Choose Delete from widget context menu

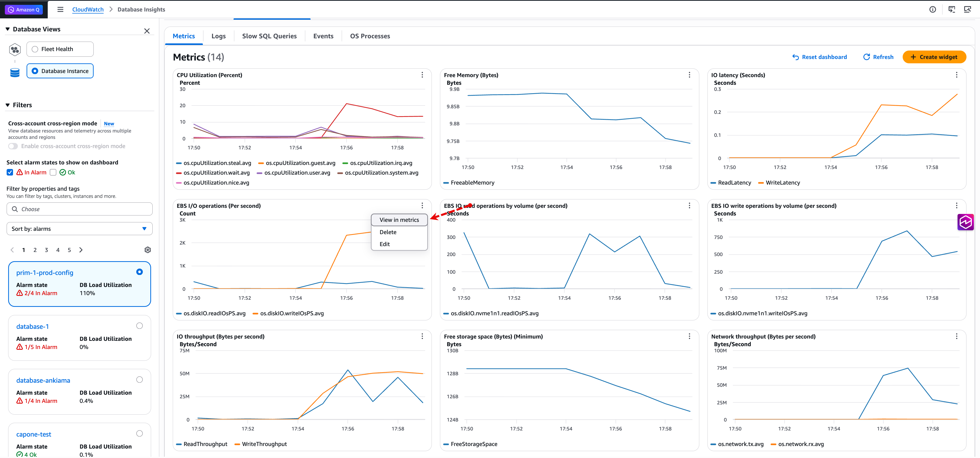[388, 232]
